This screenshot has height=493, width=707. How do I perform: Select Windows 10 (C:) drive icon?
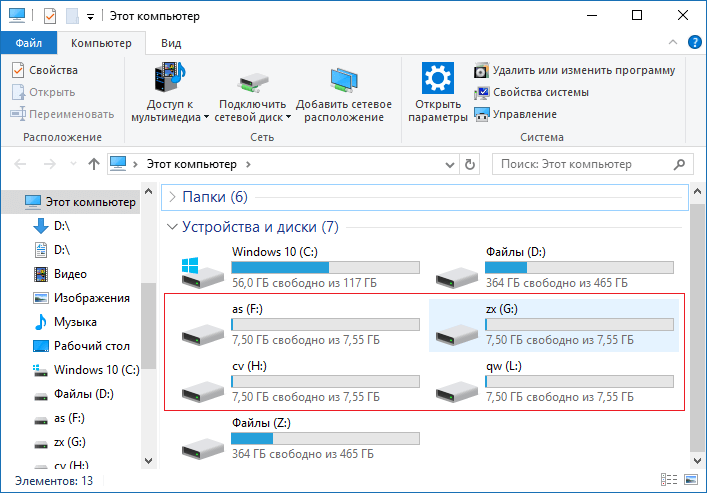click(x=202, y=272)
